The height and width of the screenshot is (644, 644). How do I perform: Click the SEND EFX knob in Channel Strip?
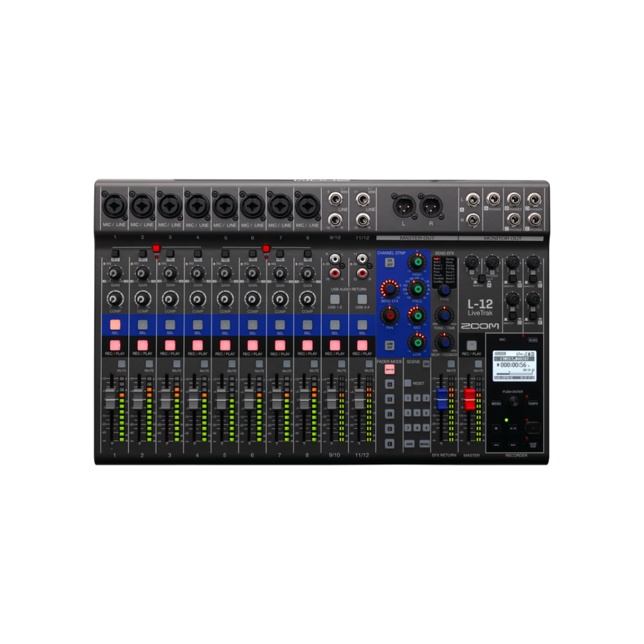click(x=389, y=289)
